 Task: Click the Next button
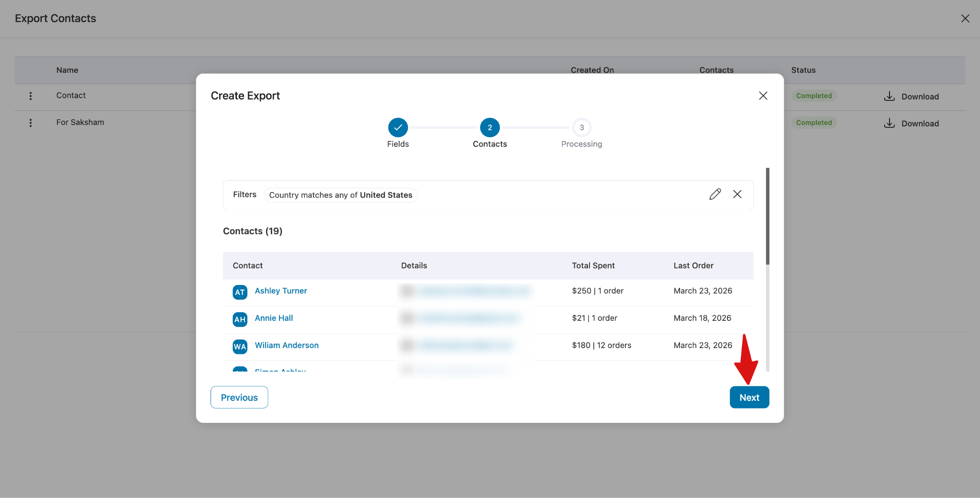[749, 397]
